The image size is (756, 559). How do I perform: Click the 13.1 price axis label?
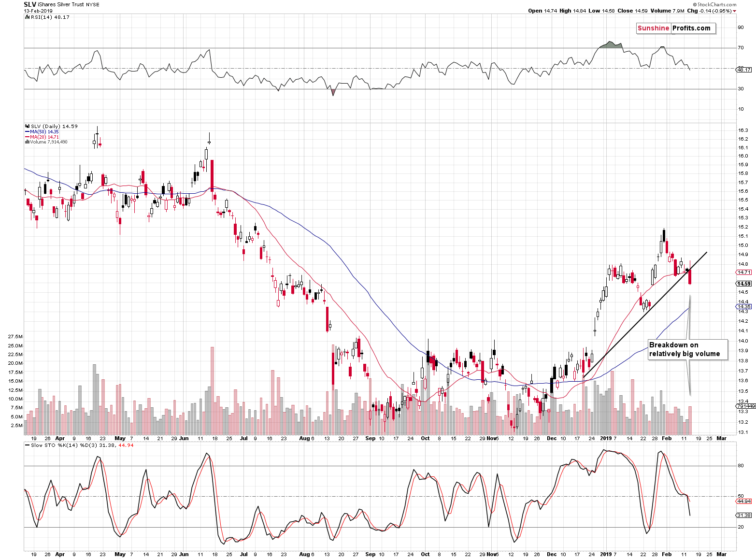click(742, 432)
